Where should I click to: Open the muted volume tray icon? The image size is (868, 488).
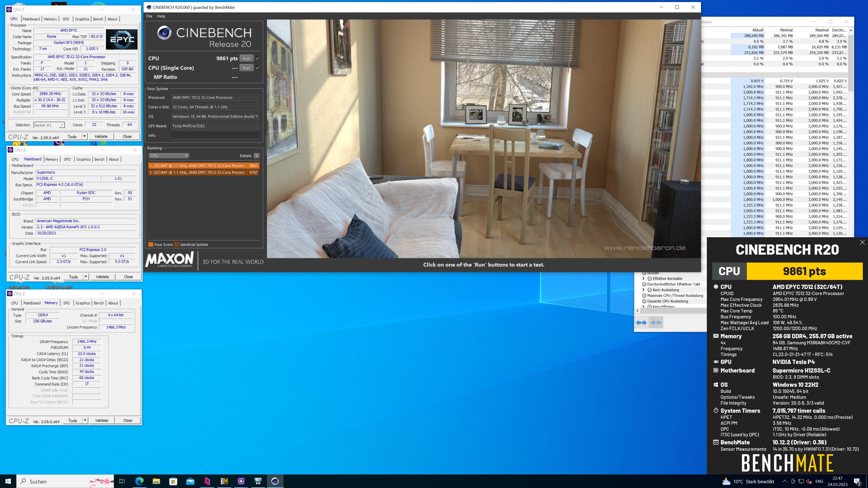click(809, 481)
